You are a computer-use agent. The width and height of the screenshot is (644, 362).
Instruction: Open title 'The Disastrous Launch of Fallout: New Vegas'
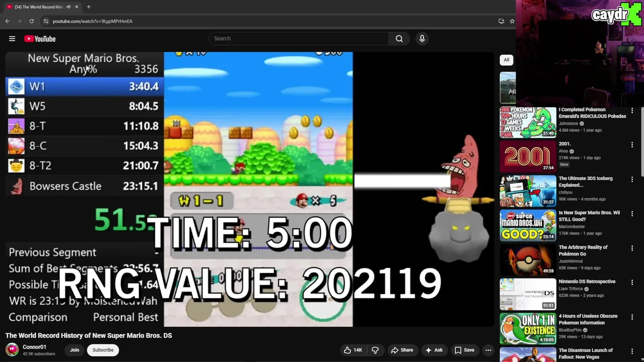586,353
